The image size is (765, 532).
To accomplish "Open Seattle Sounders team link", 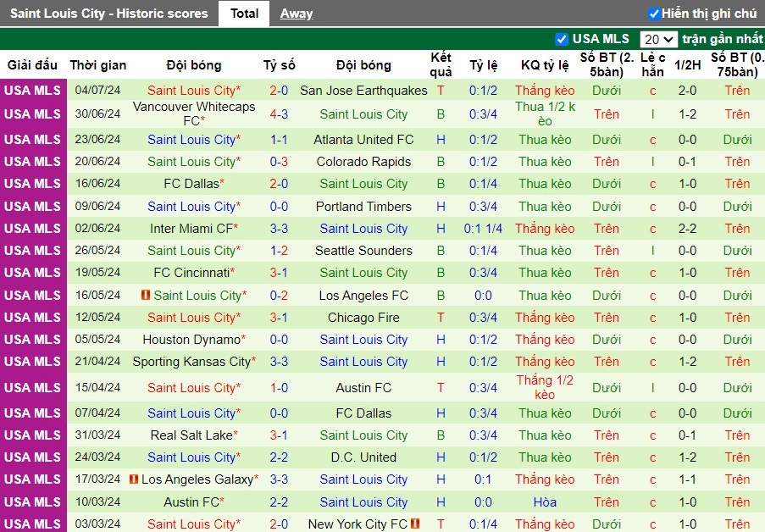I will tap(363, 251).
